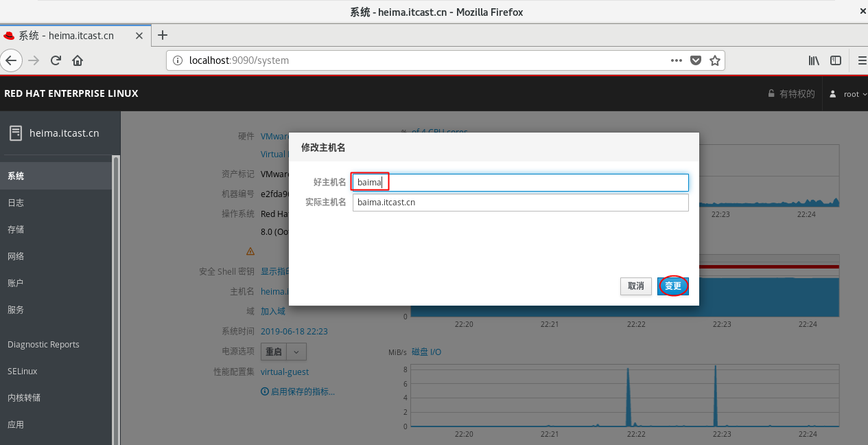
Task: Open 服务 in the sidebar
Action: (x=56, y=310)
